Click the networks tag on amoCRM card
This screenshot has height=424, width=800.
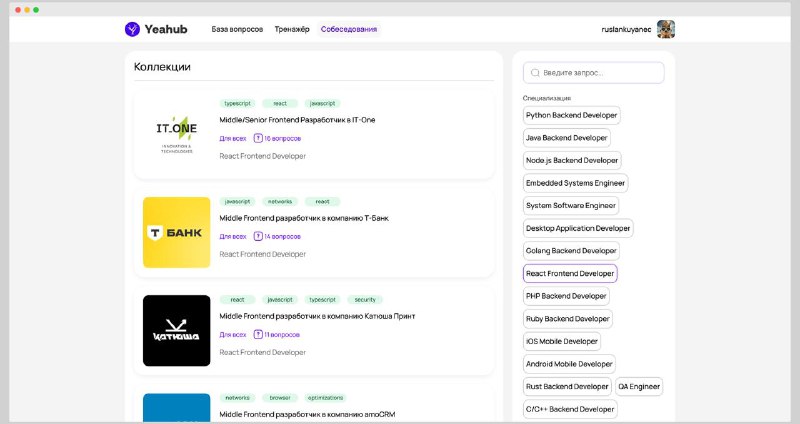(x=237, y=397)
